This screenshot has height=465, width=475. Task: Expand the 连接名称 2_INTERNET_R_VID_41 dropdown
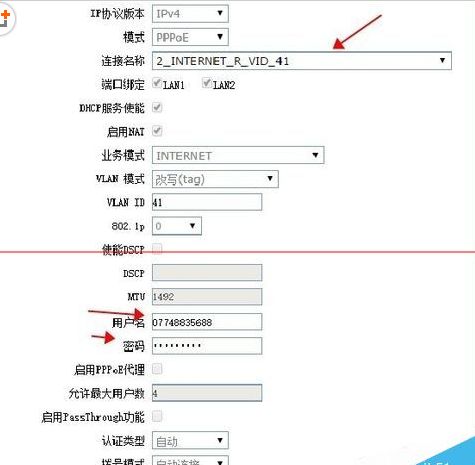302,61
